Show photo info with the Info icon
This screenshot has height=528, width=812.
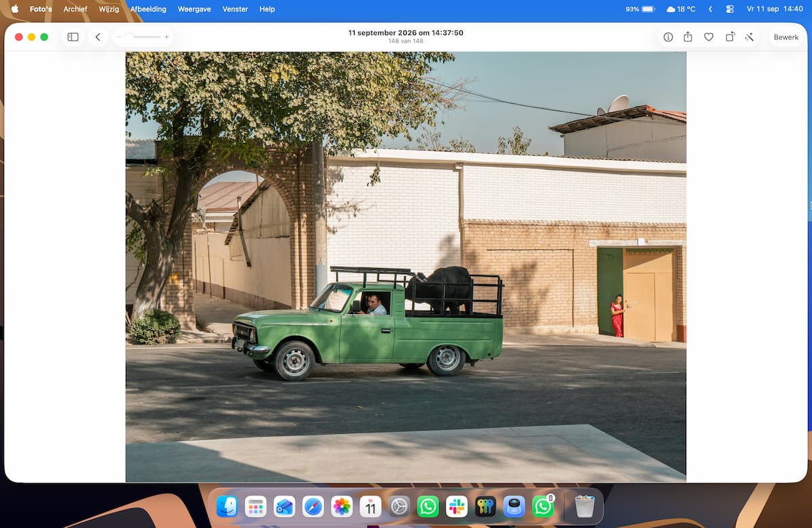point(668,37)
